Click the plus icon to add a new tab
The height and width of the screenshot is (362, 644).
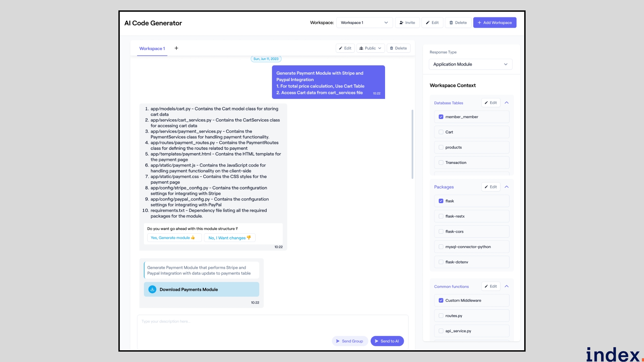tap(176, 48)
